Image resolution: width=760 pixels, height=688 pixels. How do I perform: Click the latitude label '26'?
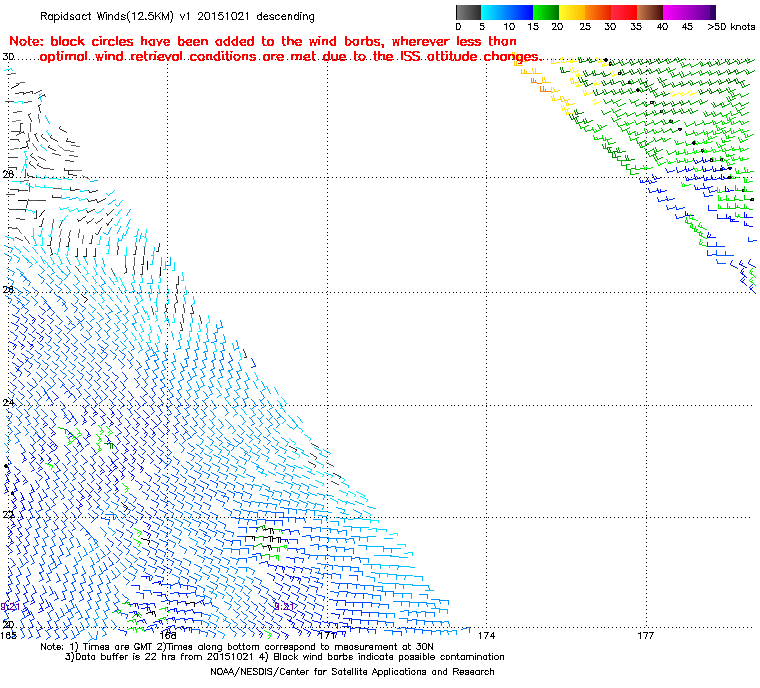coord(8,289)
